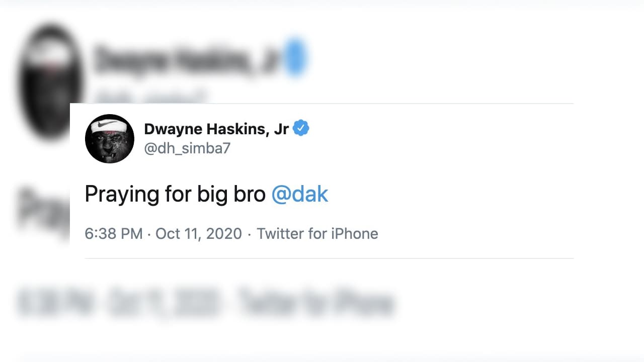Click the verified badge next to Dwayne Haskins, Jr
644x362 pixels.
point(302,128)
